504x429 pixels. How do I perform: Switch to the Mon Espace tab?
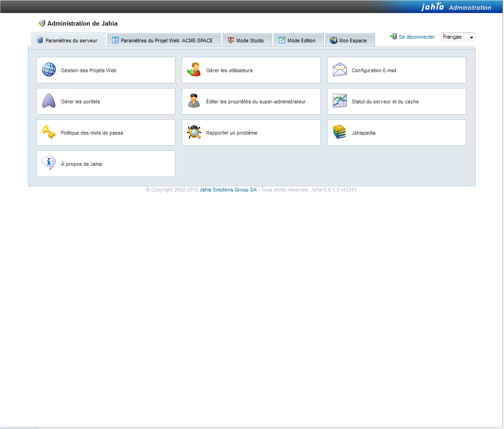[349, 40]
